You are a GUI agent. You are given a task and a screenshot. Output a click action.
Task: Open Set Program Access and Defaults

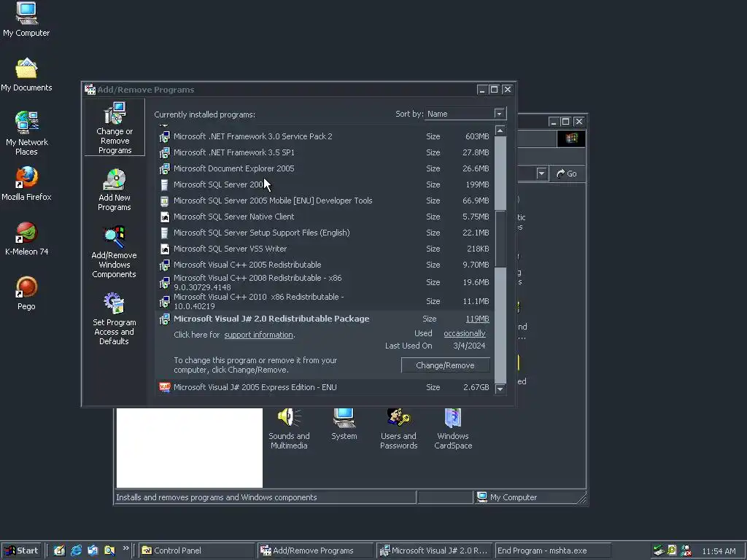(x=115, y=319)
